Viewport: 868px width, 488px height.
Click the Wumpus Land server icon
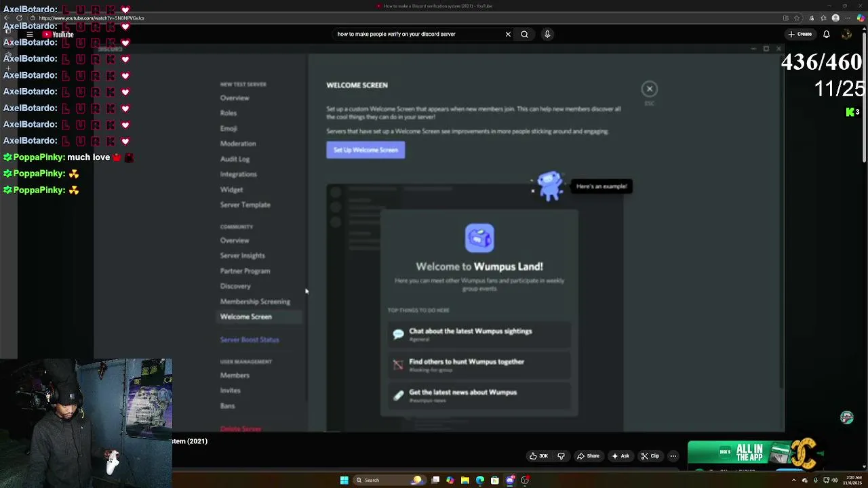pyautogui.click(x=479, y=239)
